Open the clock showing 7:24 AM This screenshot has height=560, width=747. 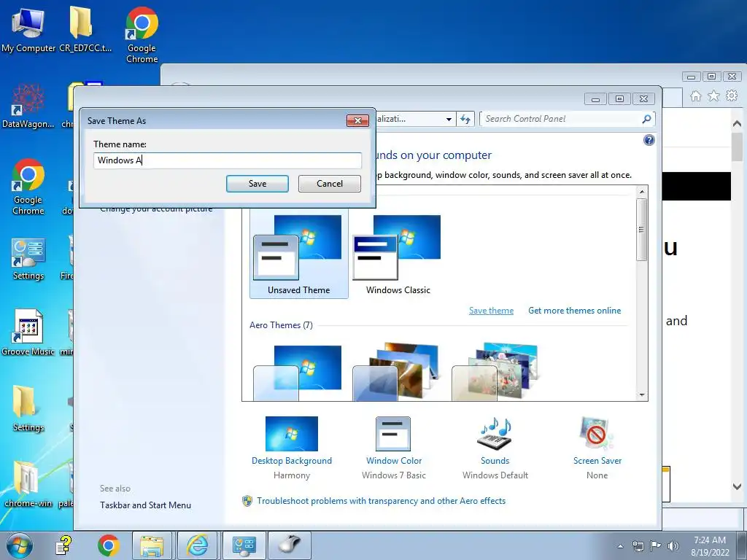pos(710,546)
